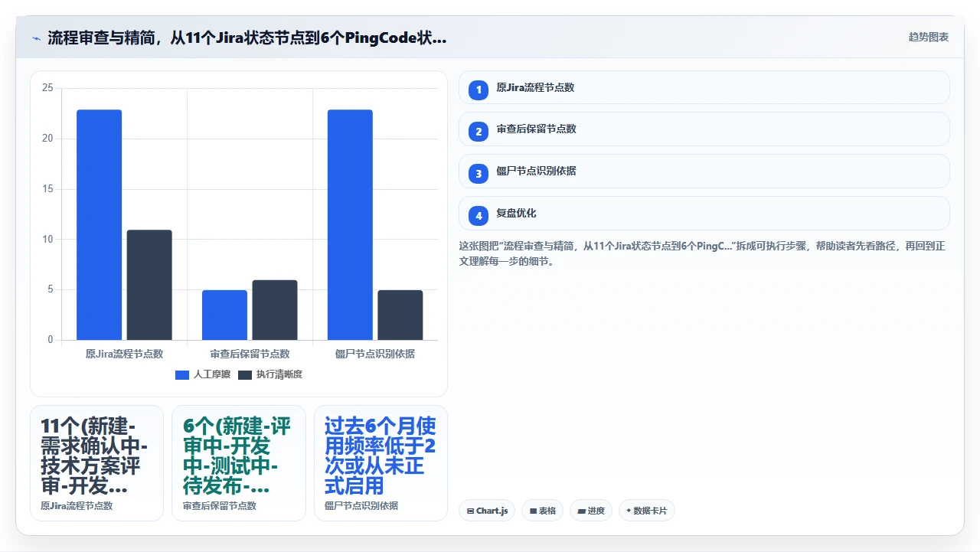This screenshot has height=552, width=980.
Task: Click the page title 流程审查与精简
Action: tap(247, 38)
